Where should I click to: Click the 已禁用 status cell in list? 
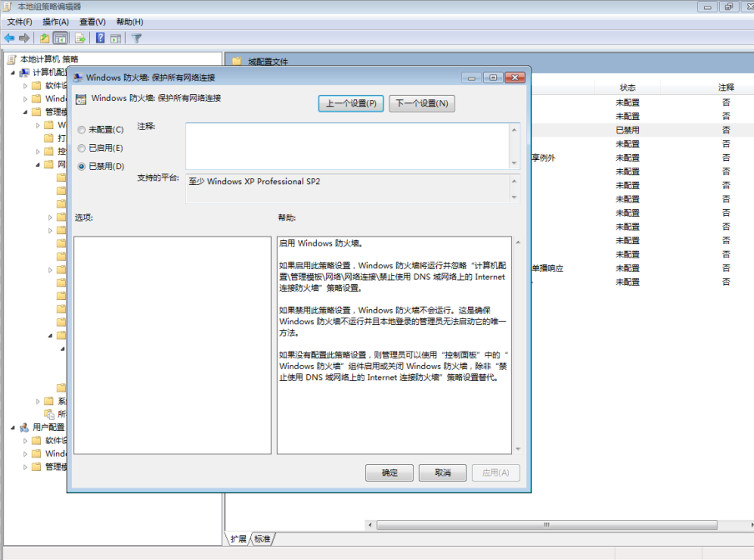pos(627,130)
